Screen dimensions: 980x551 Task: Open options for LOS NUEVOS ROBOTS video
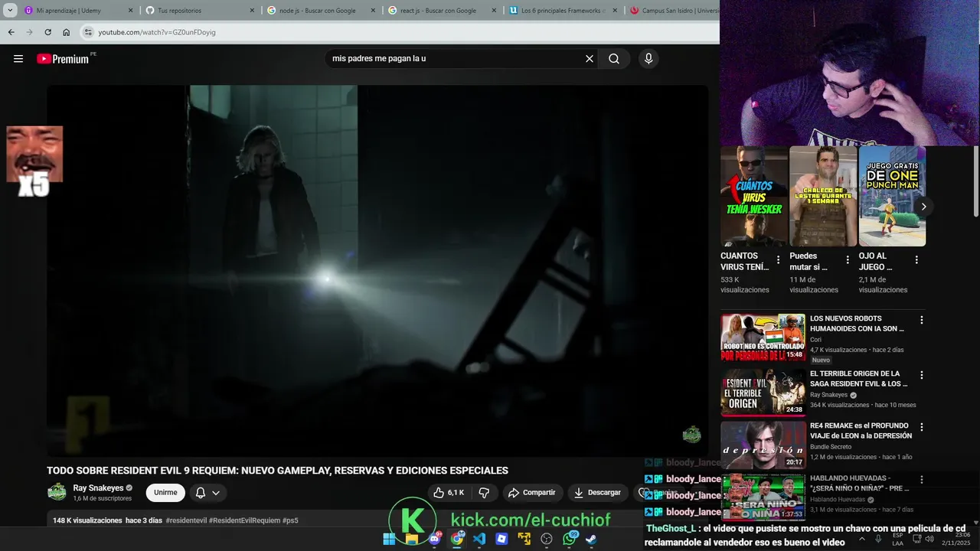tap(921, 320)
